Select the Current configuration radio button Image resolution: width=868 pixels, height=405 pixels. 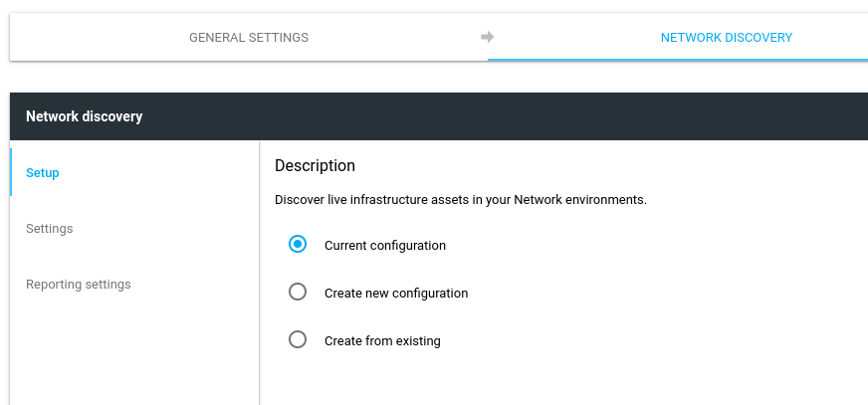click(x=297, y=244)
